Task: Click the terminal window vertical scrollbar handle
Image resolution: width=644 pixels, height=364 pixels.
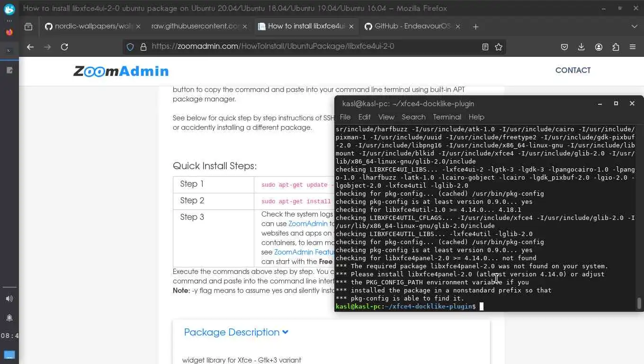Action: tap(639, 303)
